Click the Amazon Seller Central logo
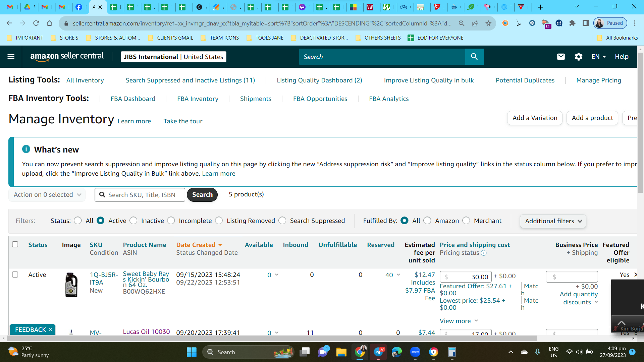Screen dimensions: 644x362 (x=67, y=57)
